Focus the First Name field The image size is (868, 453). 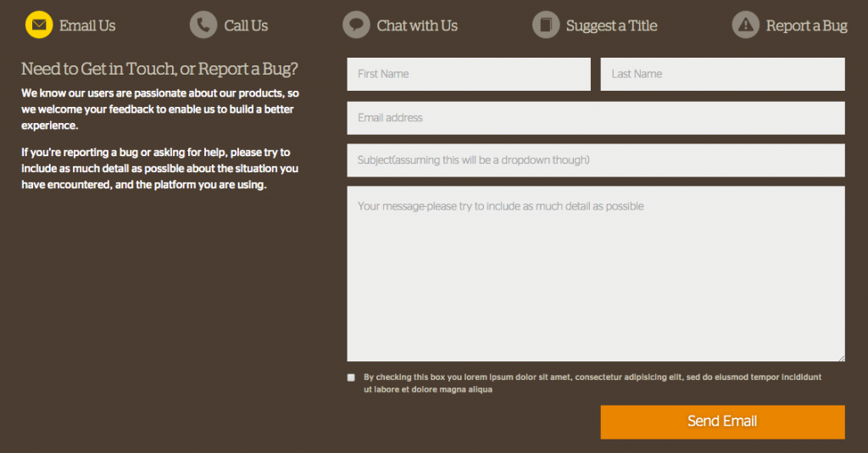click(469, 74)
